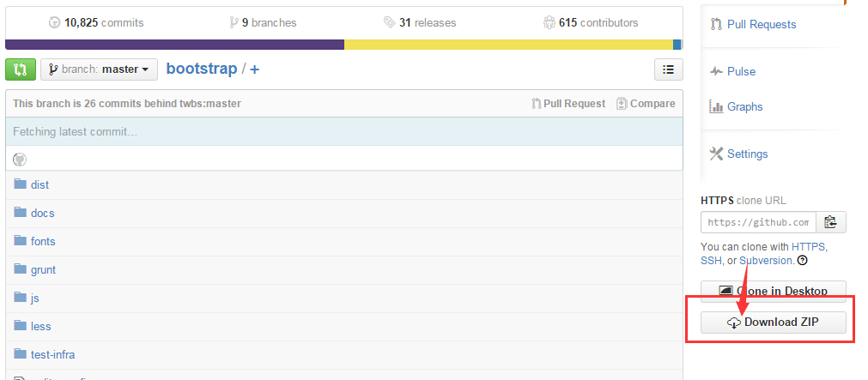Click 'This branch is 26 commits behind' text
The height and width of the screenshot is (380, 868).
tap(127, 104)
